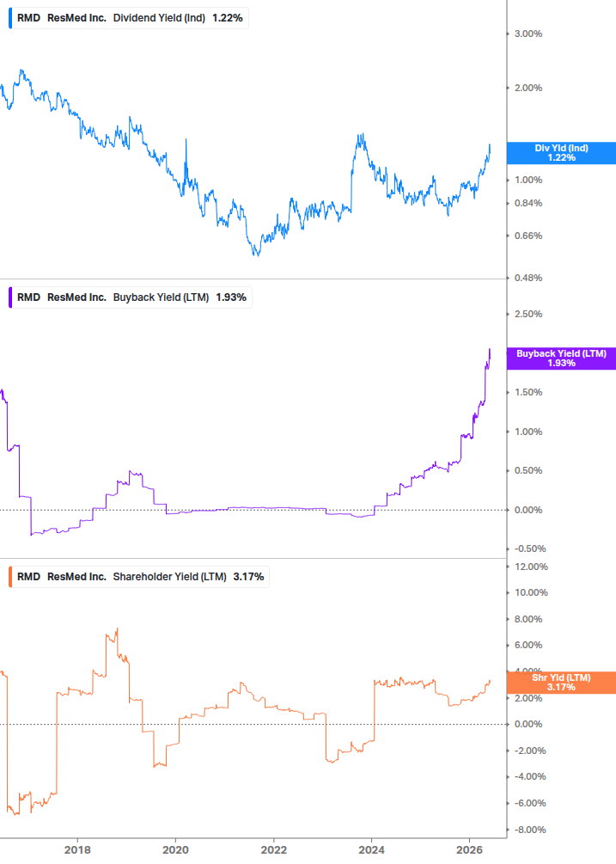Select the purple Buyback Yield 1.93% axis tag
Image resolution: width=616 pixels, height=864 pixels.
point(561,358)
